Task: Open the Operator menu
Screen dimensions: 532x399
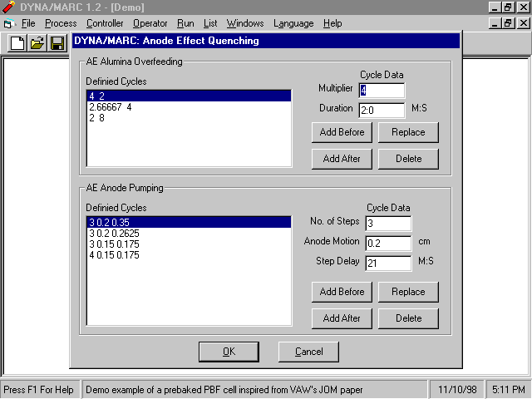Action: click(150, 23)
